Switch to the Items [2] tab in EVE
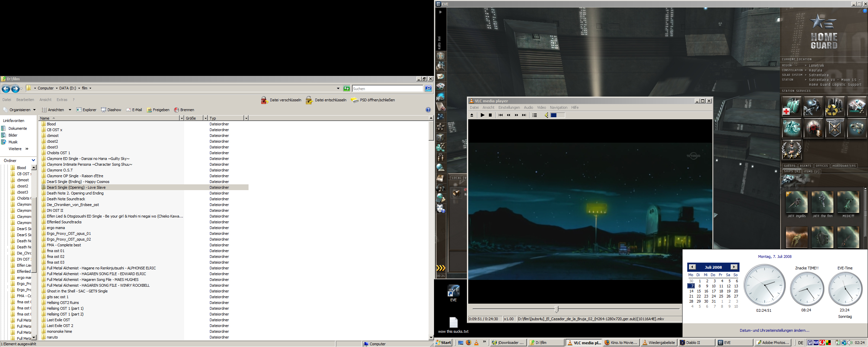 point(812,171)
